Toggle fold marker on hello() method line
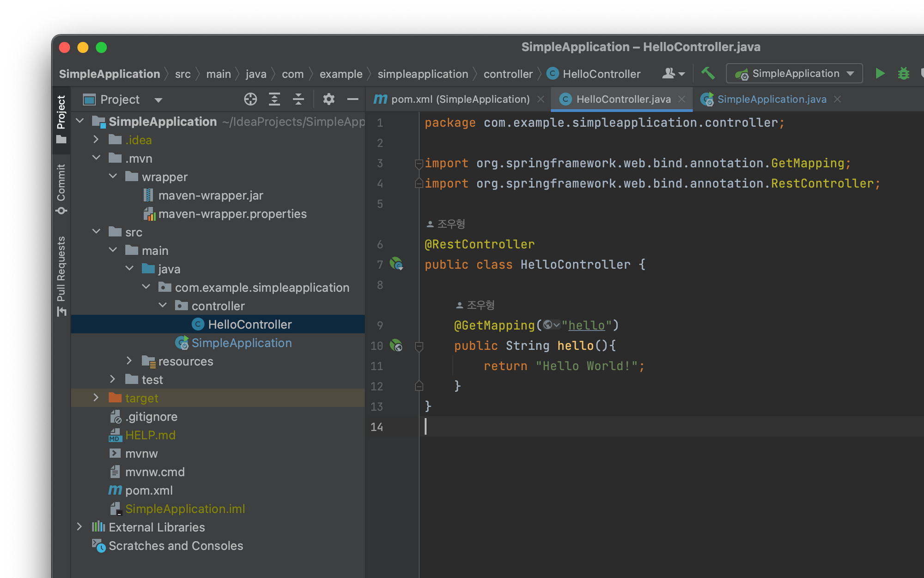Image resolution: width=924 pixels, height=578 pixels. coord(419,346)
